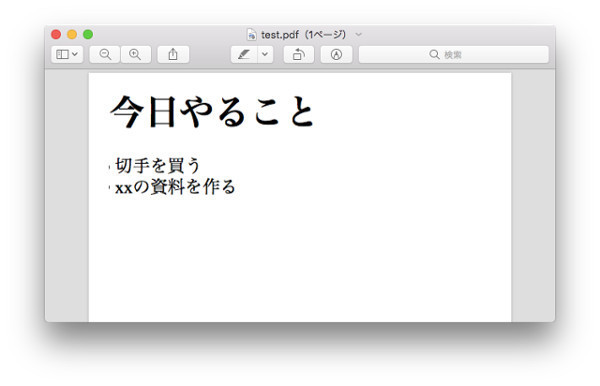The image size is (600, 386).
Task: Expand the highlight color dropdown arrow
Action: point(265,54)
